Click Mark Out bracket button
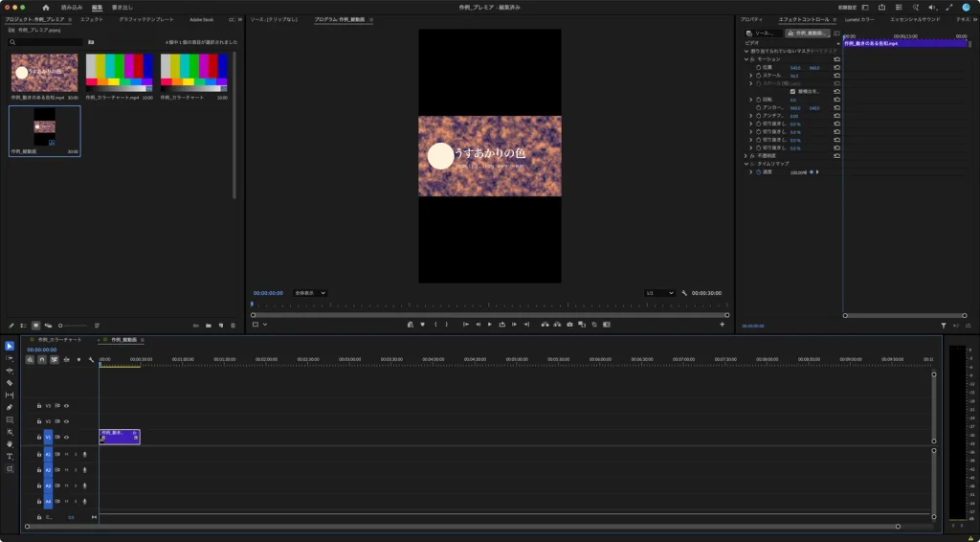 click(x=446, y=325)
